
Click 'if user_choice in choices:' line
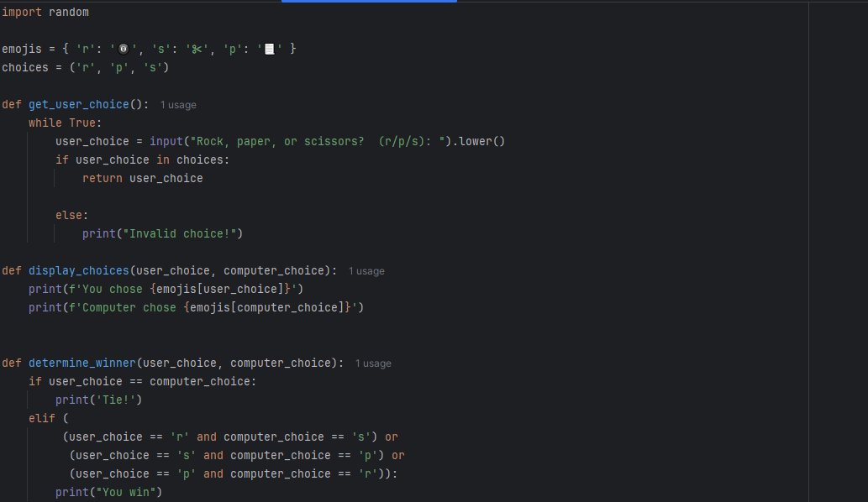[x=142, y=159]
